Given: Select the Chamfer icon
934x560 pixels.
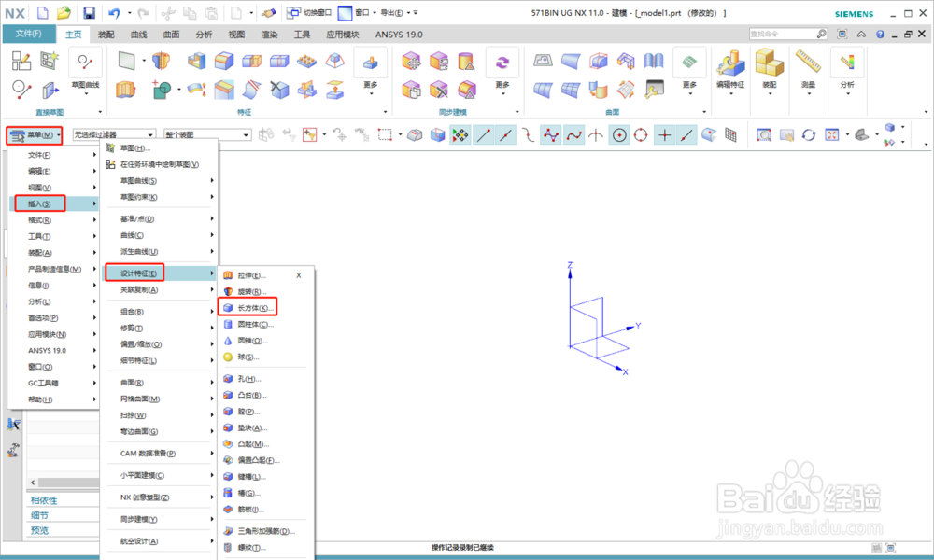Looking at the screenshot, I should coord(224,90).
